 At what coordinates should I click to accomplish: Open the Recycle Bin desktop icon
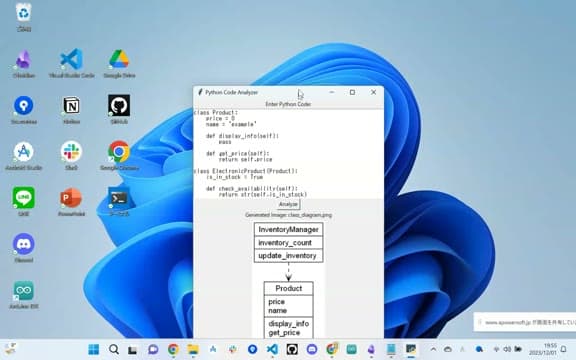tap(24, 17)
